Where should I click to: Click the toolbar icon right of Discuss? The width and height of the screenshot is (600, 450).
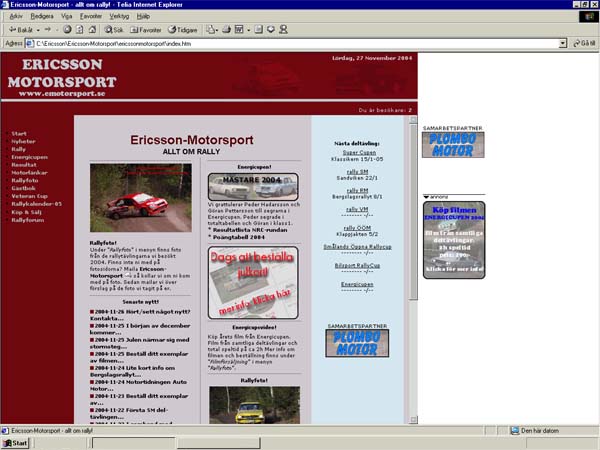click(271, 29)
